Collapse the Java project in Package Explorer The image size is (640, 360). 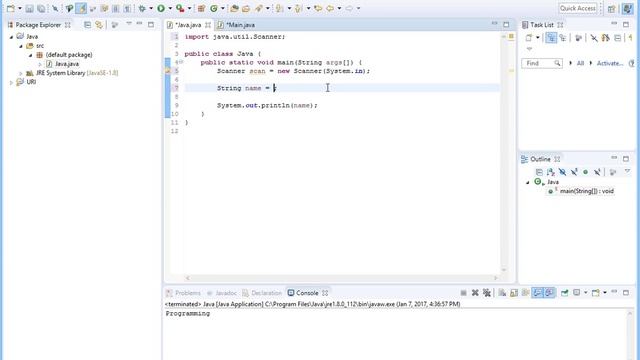pyautogui.click(x=11, y=37)
